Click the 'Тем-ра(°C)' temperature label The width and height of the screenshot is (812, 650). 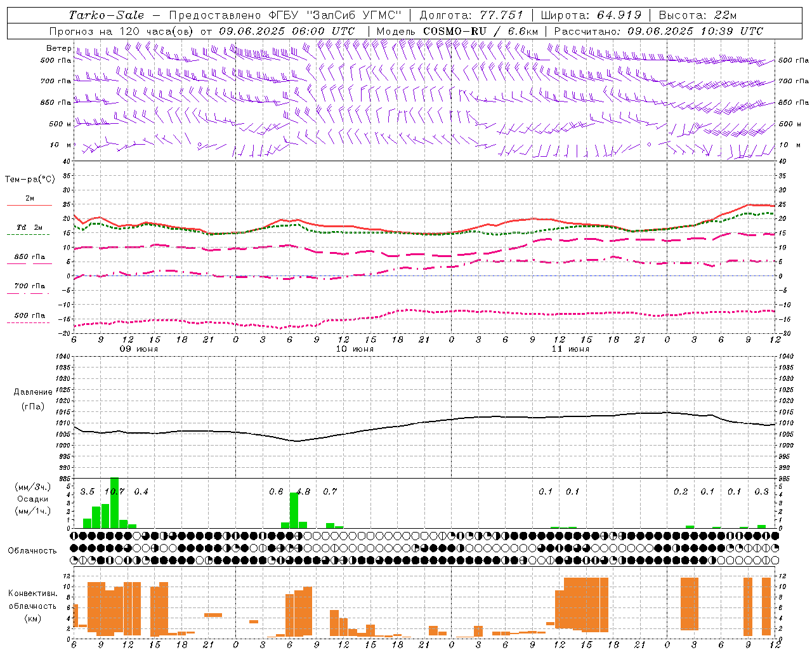[30, 180]
